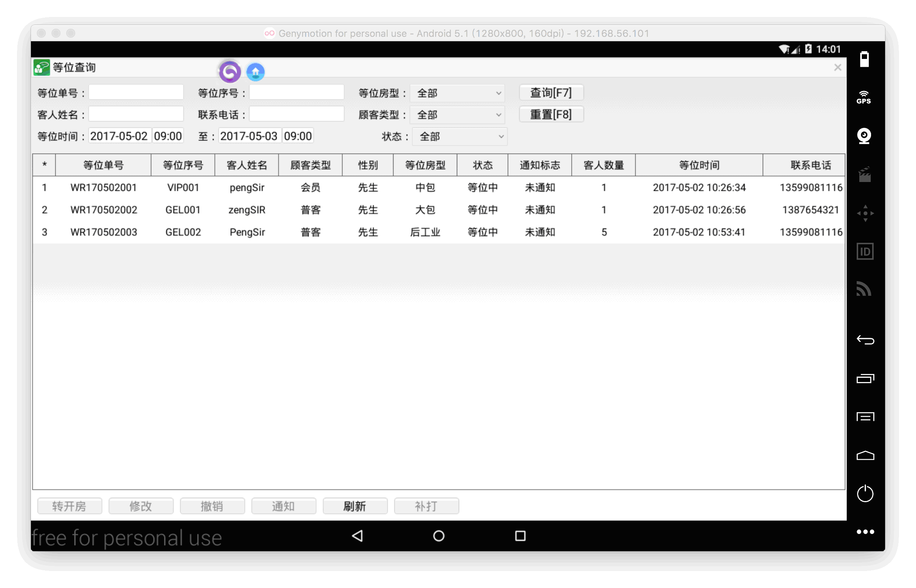This screenshot has height=588, width=916.
Task: Click start date 2017-05-02 field
Action: click(119, 136)
